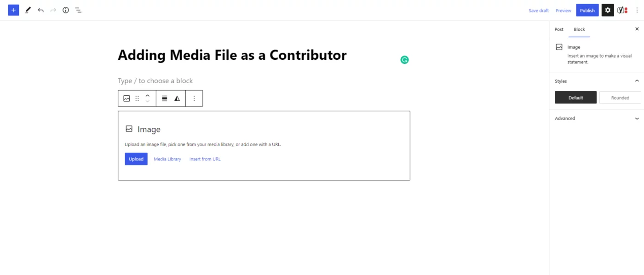Open the List View outline icon

point(78,10)
